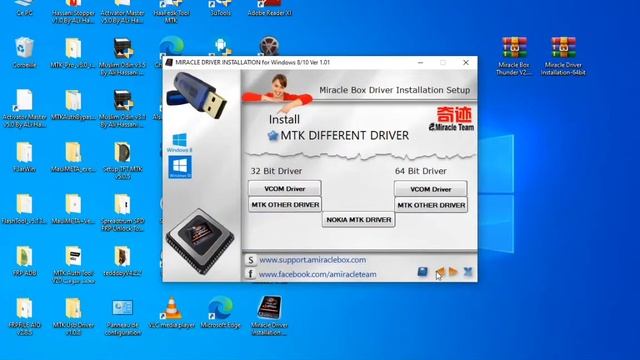The image size is (640, 360).
Task: Open Miracle Driver Installation-64bit archive
Action: pos(563,56)
